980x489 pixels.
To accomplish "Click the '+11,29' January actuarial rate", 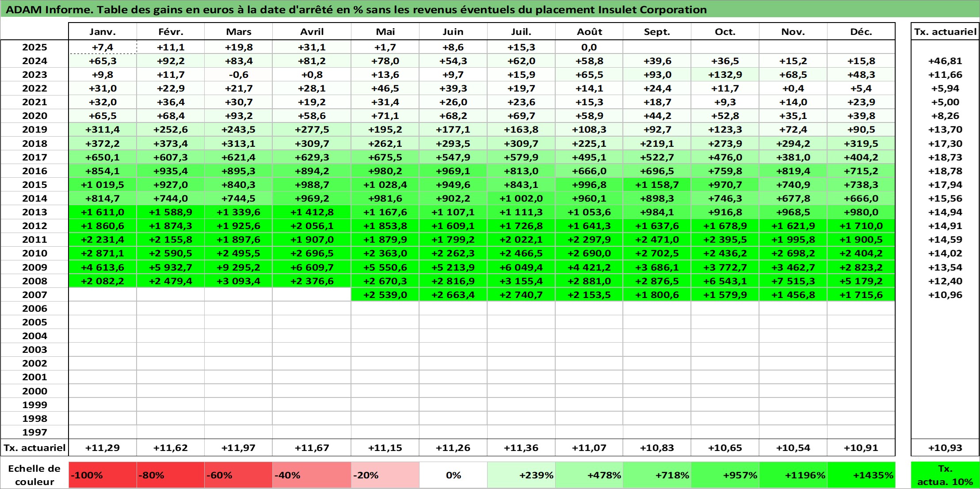I will pyautogui.click(x=103, y=447).
